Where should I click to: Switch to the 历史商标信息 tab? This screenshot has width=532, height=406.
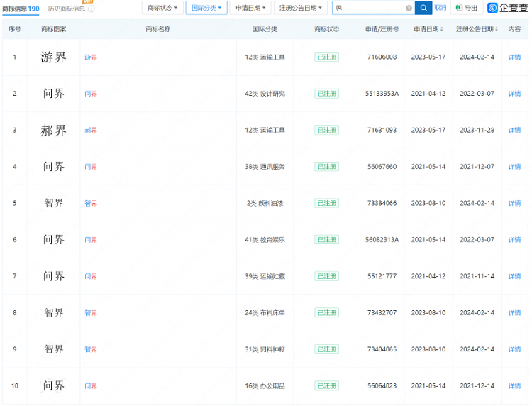[67, 9]
